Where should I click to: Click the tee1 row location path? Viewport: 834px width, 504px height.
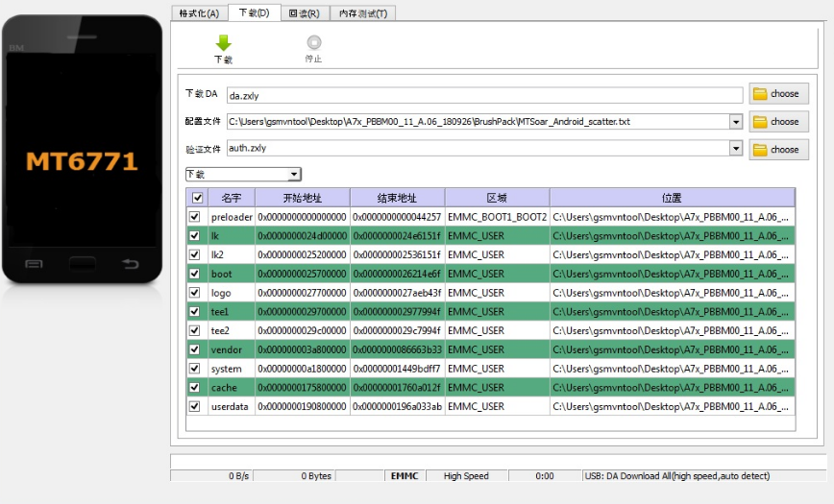pos(673,312)
